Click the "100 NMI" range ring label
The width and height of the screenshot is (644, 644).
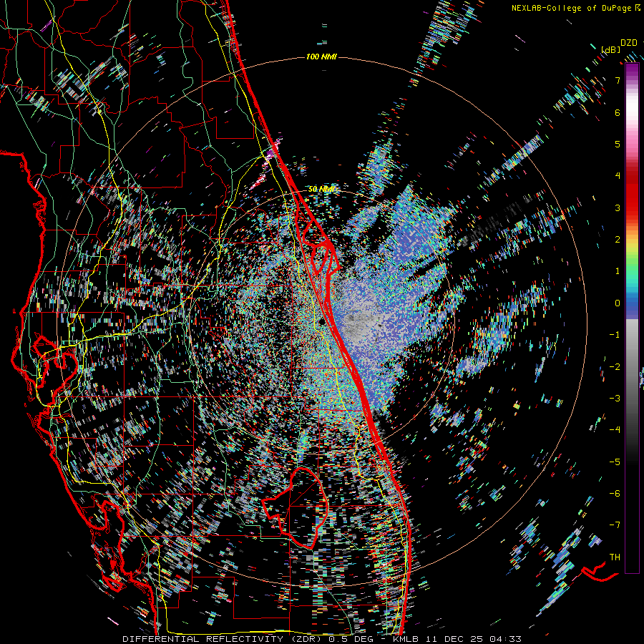point(321,57)
